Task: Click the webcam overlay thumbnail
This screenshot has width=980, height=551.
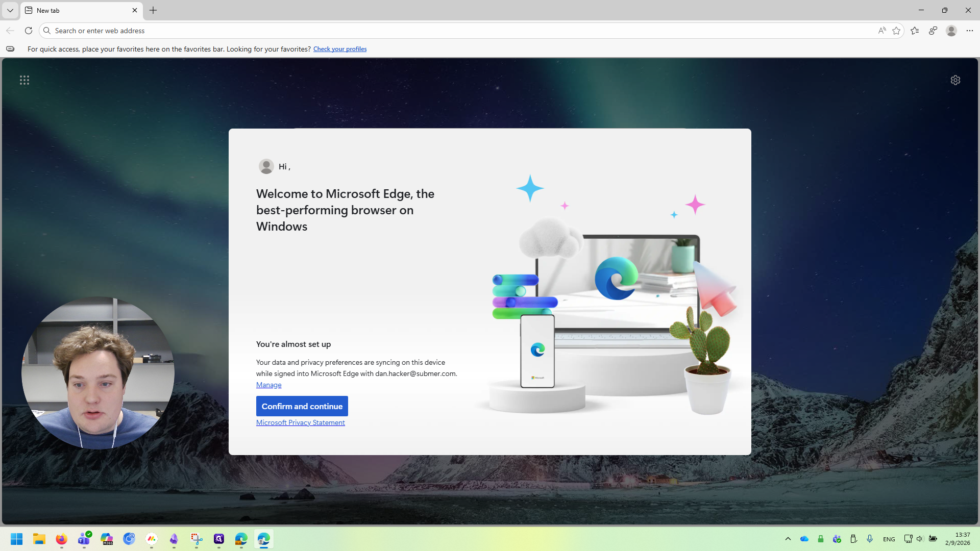Action: click(x=98, y=373)
